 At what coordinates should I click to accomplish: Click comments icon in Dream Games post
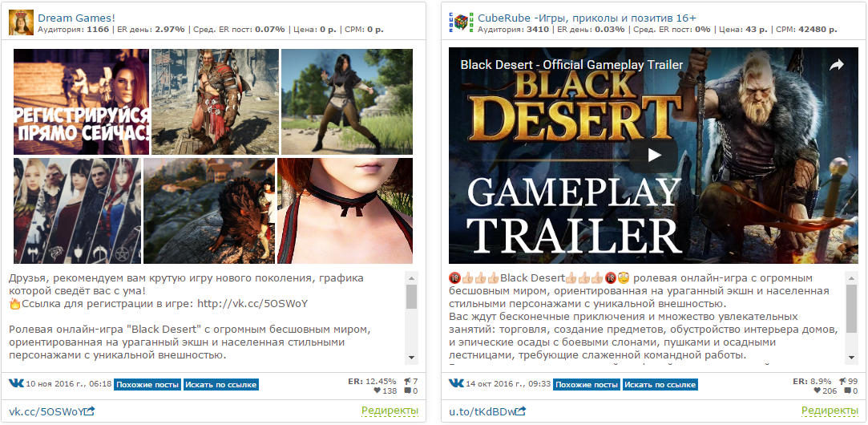pos(407,391)
